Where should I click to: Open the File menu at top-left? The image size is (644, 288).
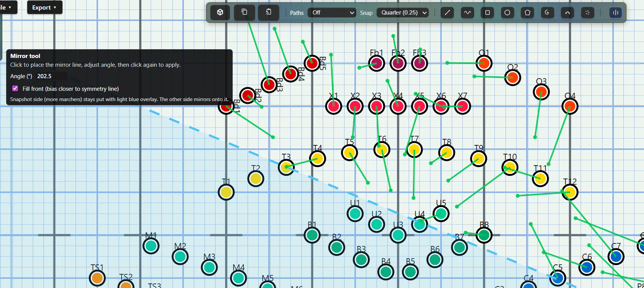[x=6, y=7]
